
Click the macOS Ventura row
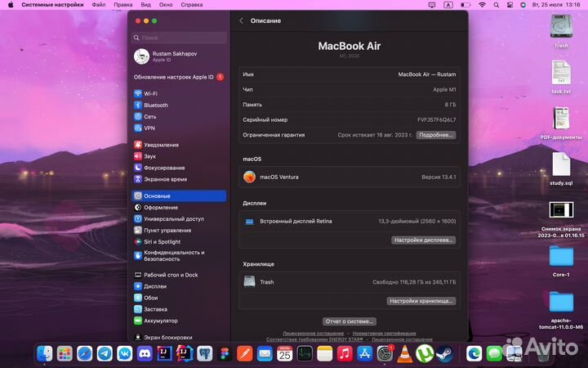click(350, 177)
